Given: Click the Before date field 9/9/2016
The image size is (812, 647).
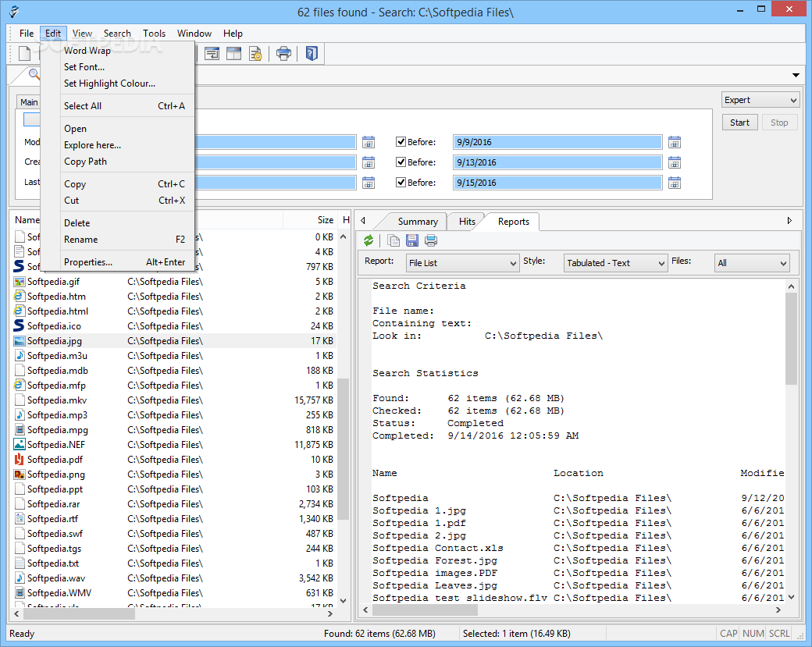Looking at the screenshot, I should (x=557, y=142).
